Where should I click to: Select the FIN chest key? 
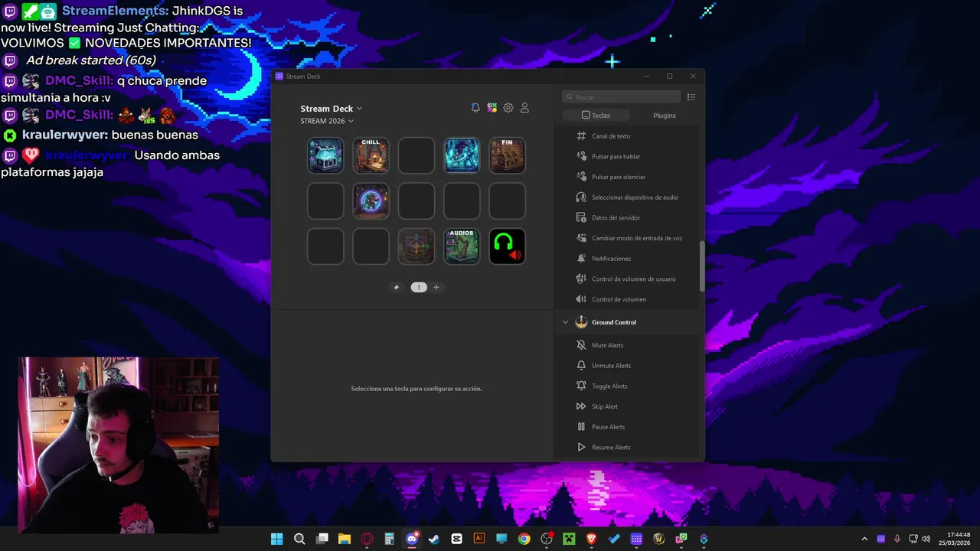[x=507, y=155]
